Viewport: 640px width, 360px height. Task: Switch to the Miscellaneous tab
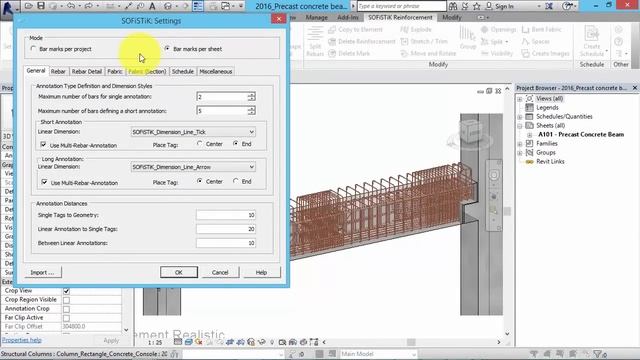click(x=216, y=71)
